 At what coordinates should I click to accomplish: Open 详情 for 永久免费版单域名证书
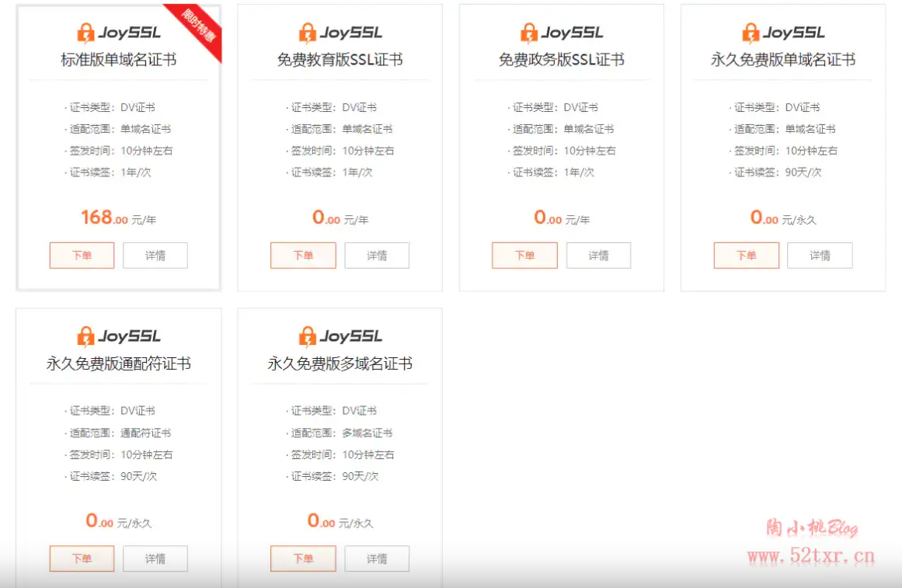pyautogui.click(x=820, y=256)
